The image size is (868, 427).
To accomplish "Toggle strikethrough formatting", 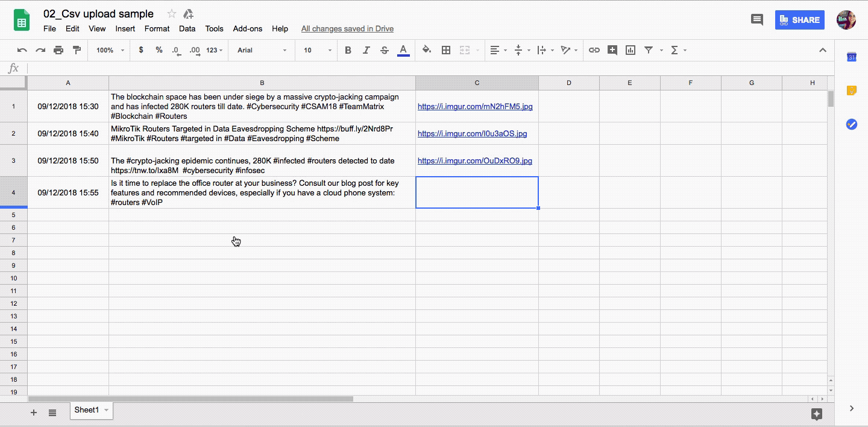I will pos(384,50).
